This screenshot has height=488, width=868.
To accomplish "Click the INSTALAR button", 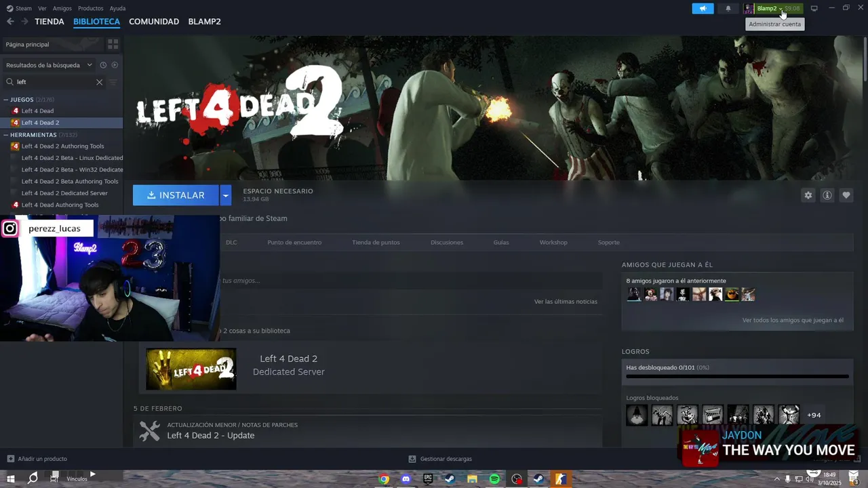I will 176,195.
